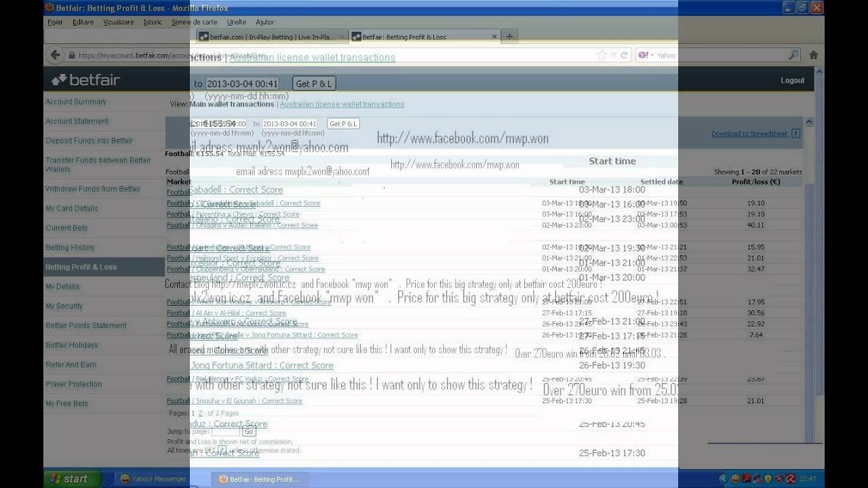The width and height of the screenshot is (868, 488).
Task: Open the Fișier menu
Action: pyautogui.click(x=55, y=22)
